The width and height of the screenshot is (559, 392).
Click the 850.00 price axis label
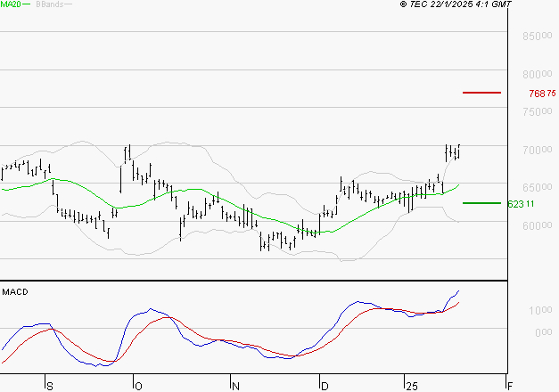[x=538, y=36]
